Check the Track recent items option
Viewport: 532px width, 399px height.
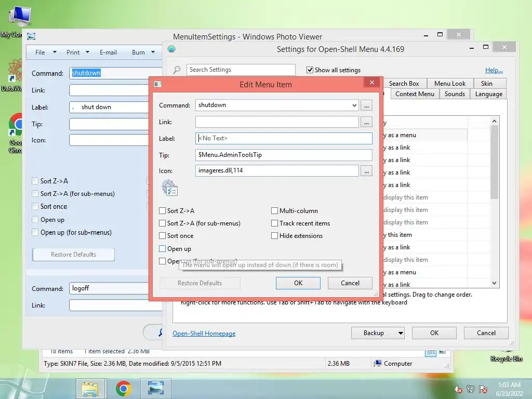[274, 223]
